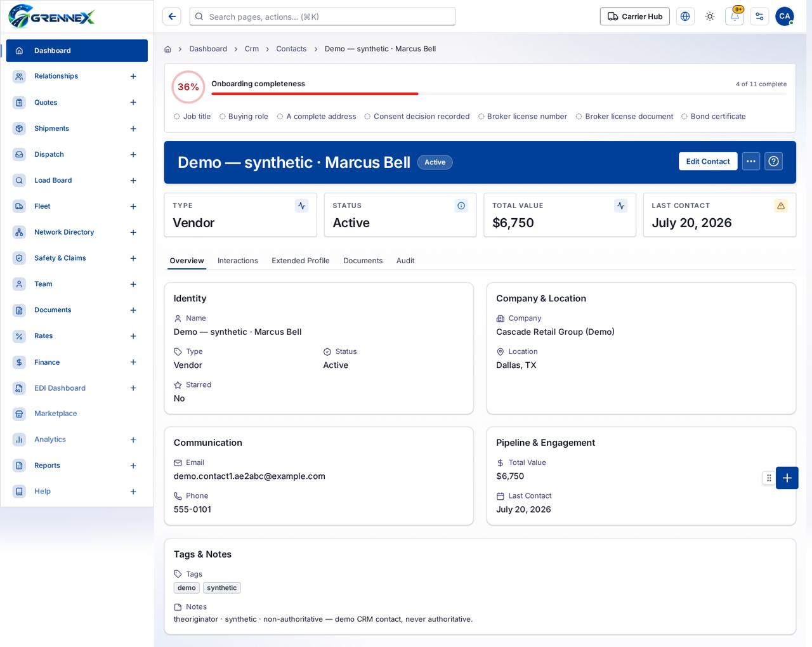Open notifications bell with 9+ badge
Viewport: 812px width, 647px height.
pos(735,16)
